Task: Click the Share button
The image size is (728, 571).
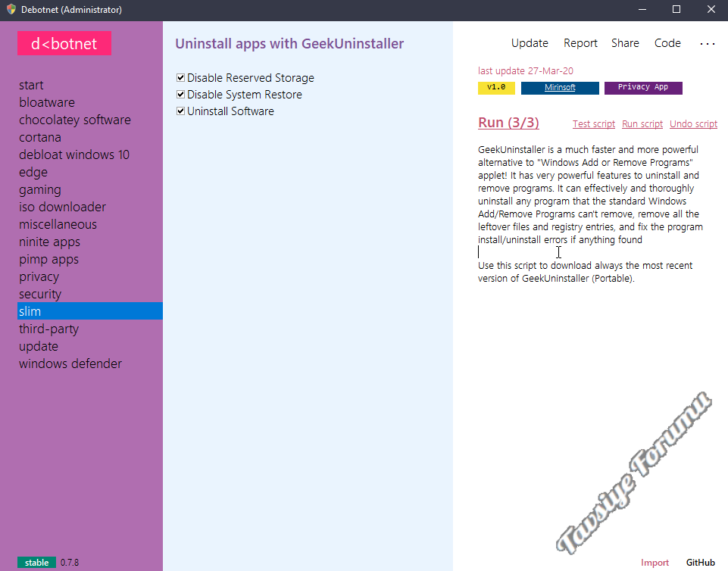Action: click(625, 43)
